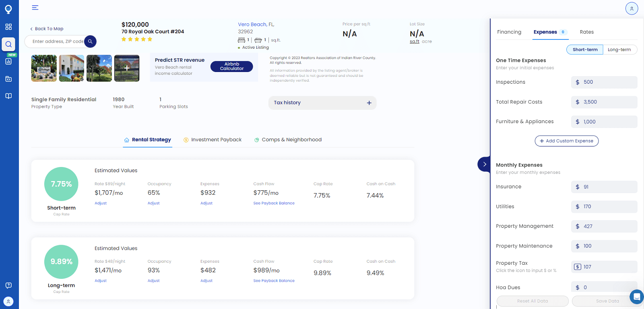Click the Inspections amount input field

[x=608, y=82]
